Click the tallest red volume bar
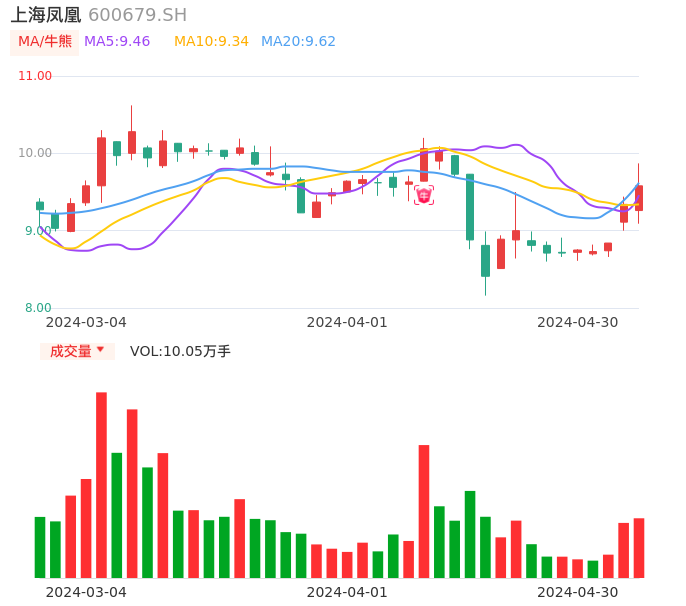Image resolution: width=686 pixels, height=606 pixels. (101, 484)
